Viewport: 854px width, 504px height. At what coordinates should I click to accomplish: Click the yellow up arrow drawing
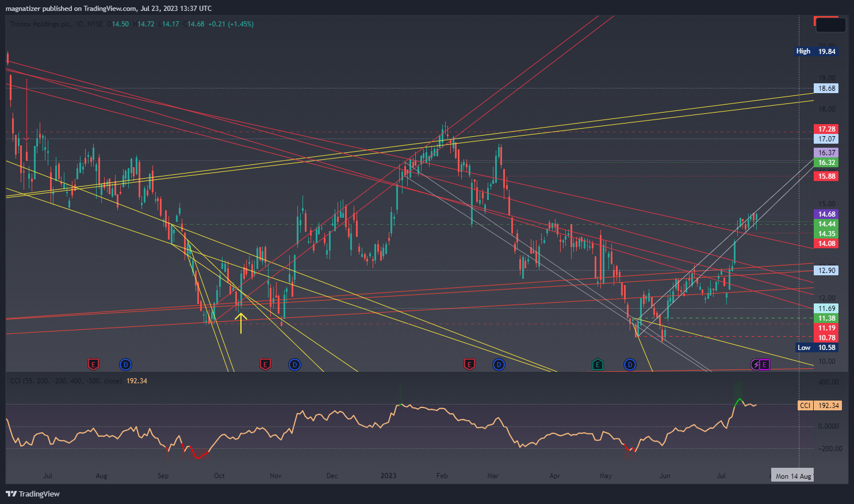[x=240, y=322]
